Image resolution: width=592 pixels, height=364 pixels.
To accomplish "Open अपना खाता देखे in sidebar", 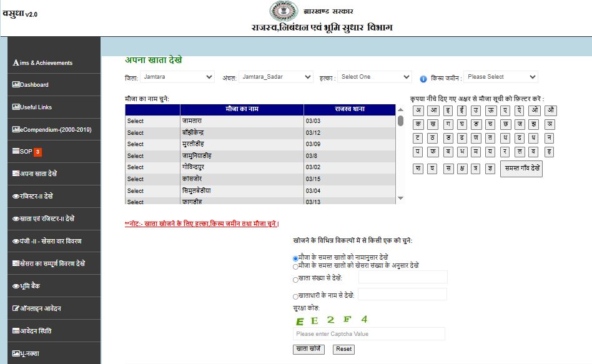I will [x=36, y=174].
